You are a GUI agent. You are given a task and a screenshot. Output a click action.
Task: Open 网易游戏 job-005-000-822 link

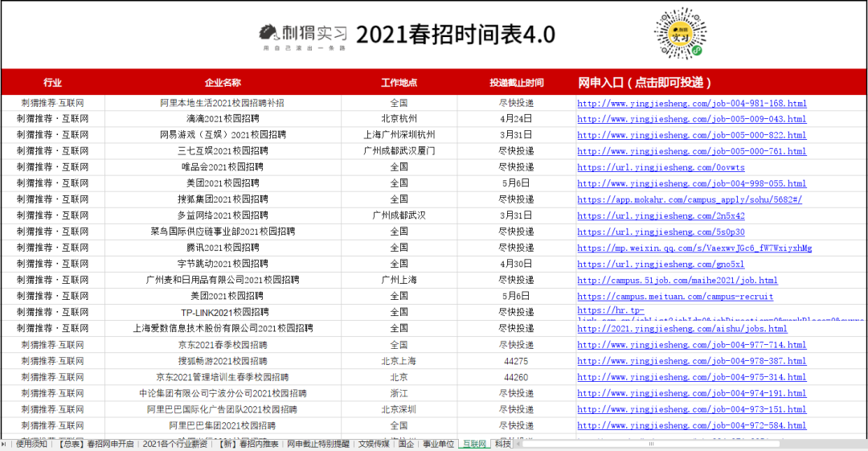(691, 134)
